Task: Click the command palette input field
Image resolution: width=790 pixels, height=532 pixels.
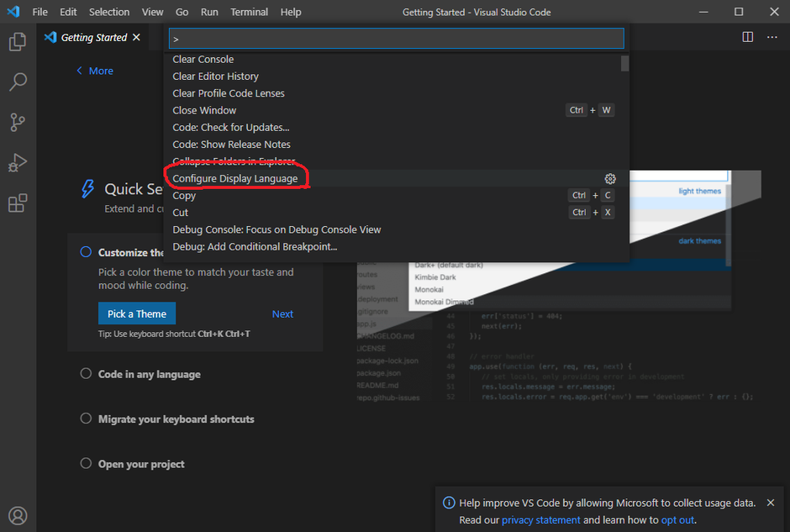Action: coord(397,39)
